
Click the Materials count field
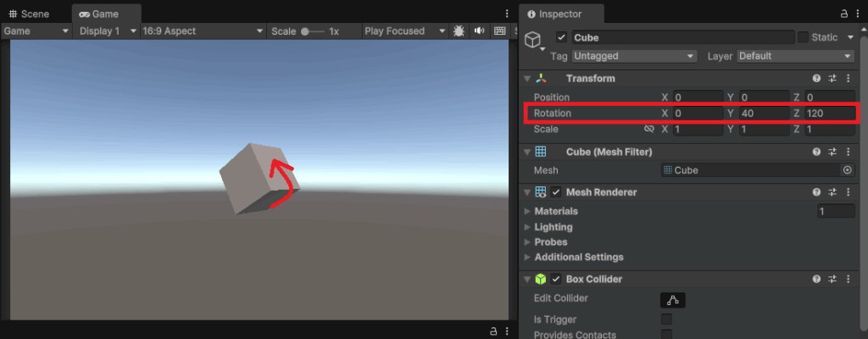[836, 211]
